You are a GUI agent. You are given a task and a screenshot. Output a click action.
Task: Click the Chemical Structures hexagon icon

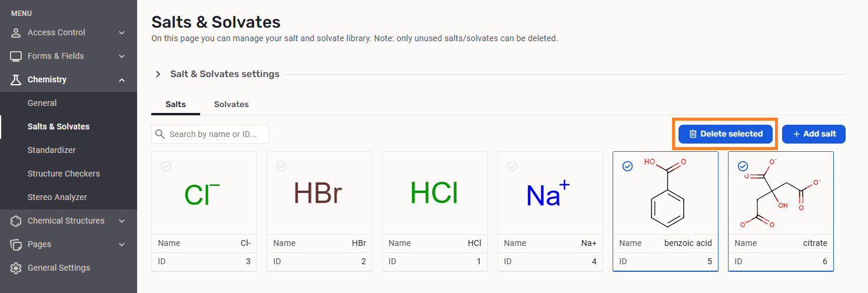coord(16,221)
